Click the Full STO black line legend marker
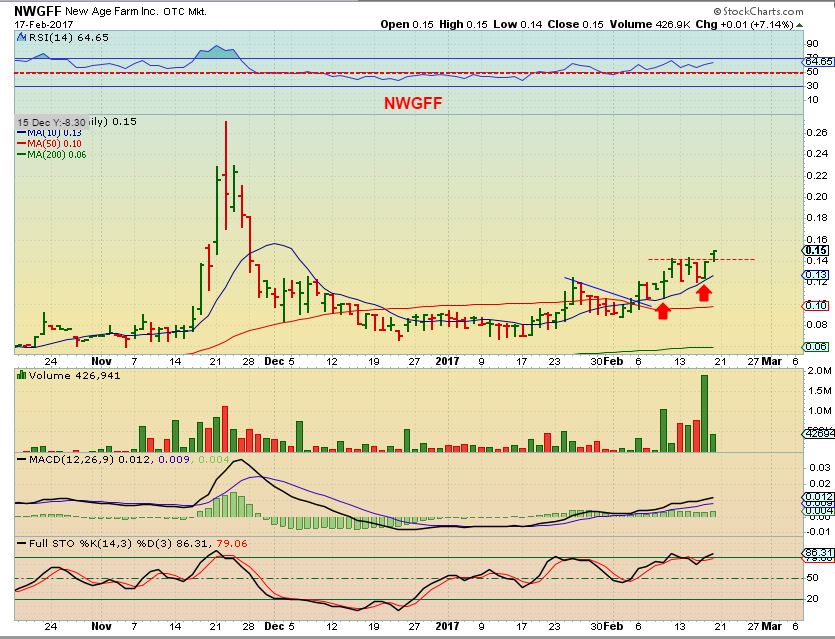This screenshot has height=639, width=835. point(21,543)
